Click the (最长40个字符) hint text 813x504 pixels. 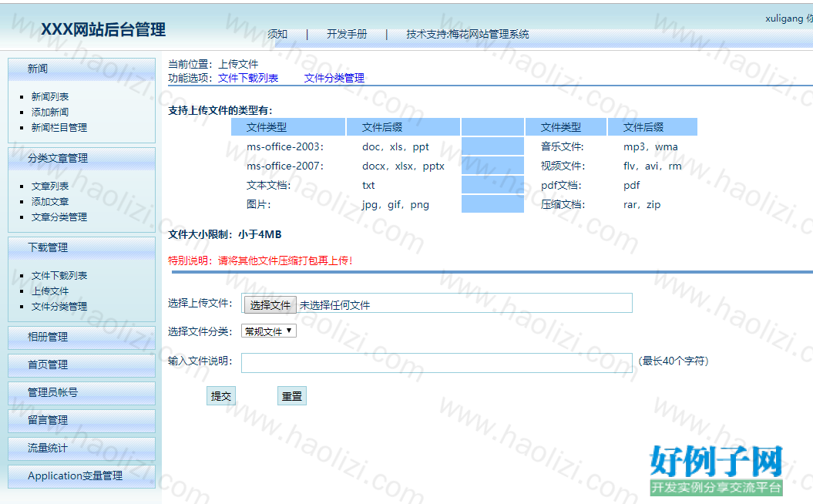coord(674,361)
